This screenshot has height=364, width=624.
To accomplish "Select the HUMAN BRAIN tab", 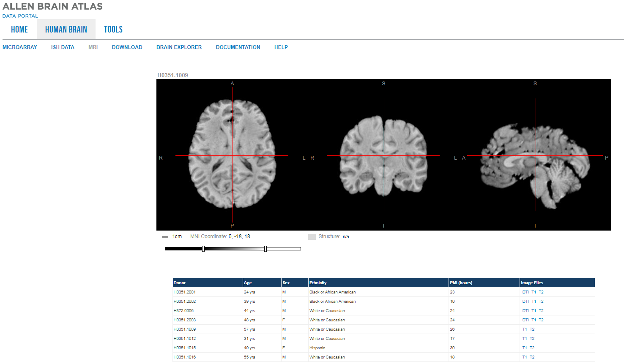I will [66, 30].
